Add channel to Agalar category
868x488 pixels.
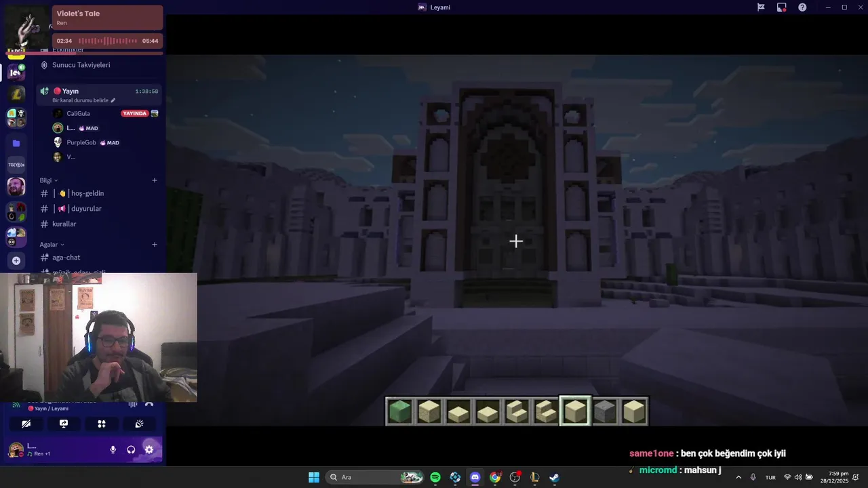pyautogui.click(x=155, y=245)
